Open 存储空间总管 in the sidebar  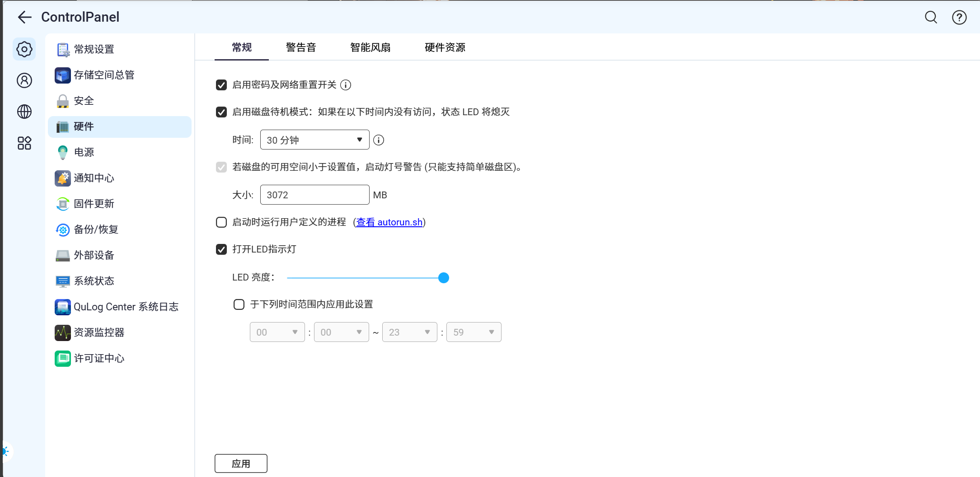point(104,75)
